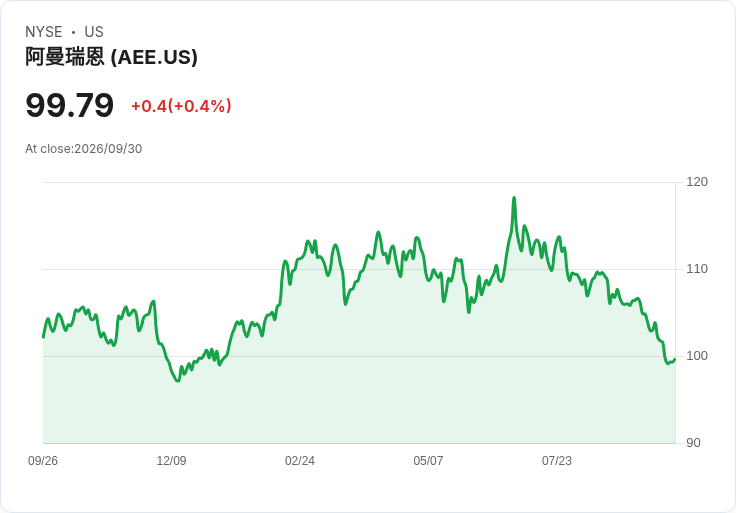Click the 02/24 date axis label
The image size is (736, 513).
coord(299,461)
